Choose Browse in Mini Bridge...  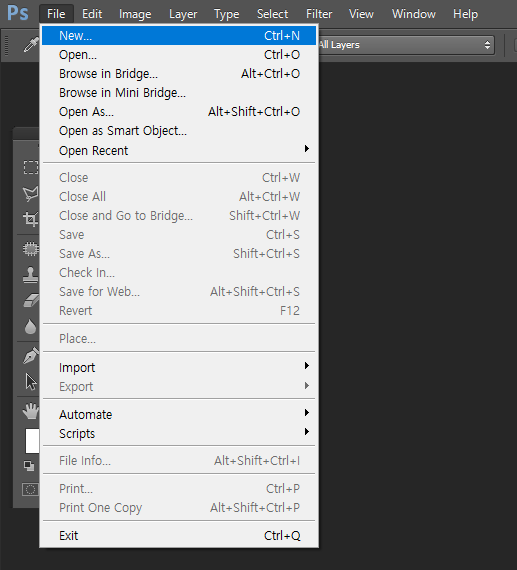pyautogui.click(x=179, y=93)
